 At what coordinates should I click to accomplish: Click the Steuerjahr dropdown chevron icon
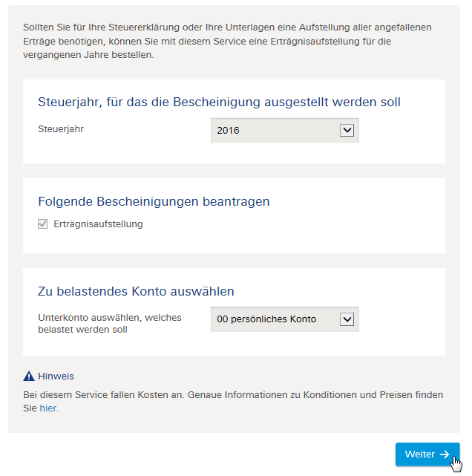click(x=347, y=130)
